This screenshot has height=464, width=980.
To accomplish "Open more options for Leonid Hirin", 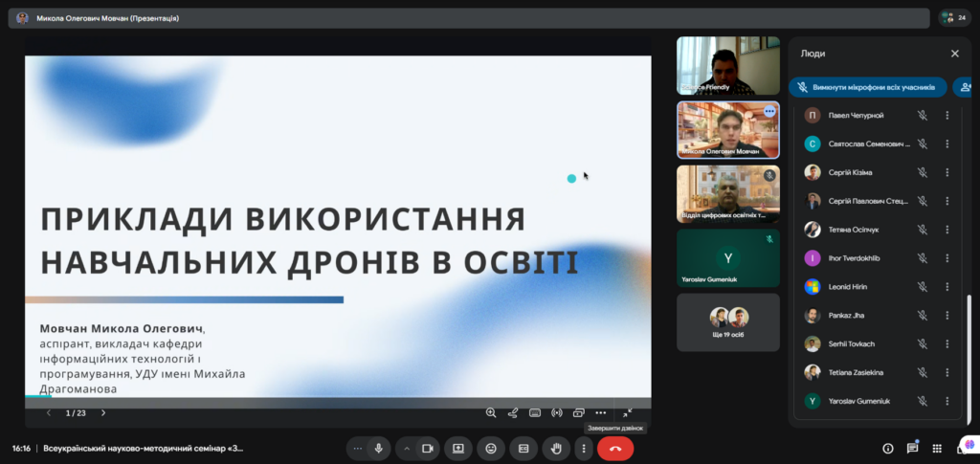I will (947, 287).
